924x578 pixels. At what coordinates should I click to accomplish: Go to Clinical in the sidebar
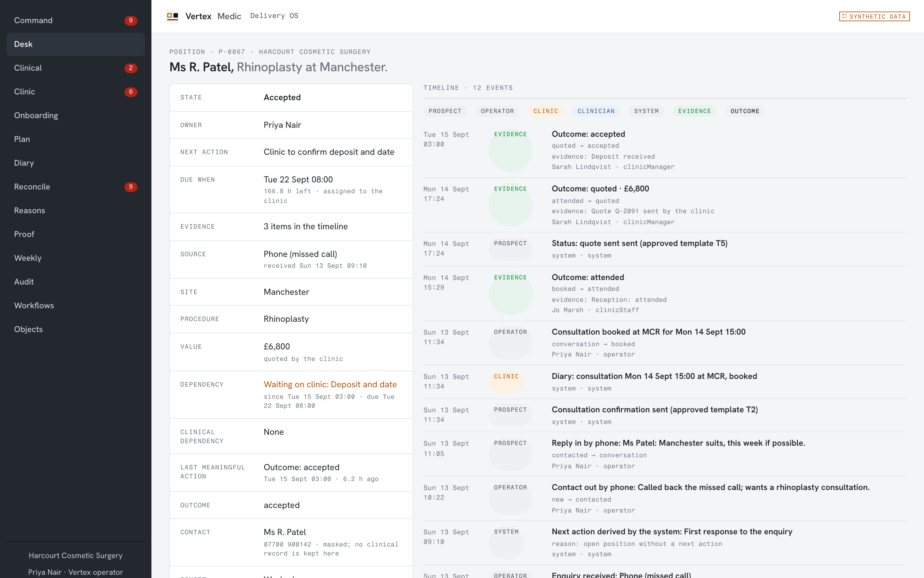(x=76, y=68)
